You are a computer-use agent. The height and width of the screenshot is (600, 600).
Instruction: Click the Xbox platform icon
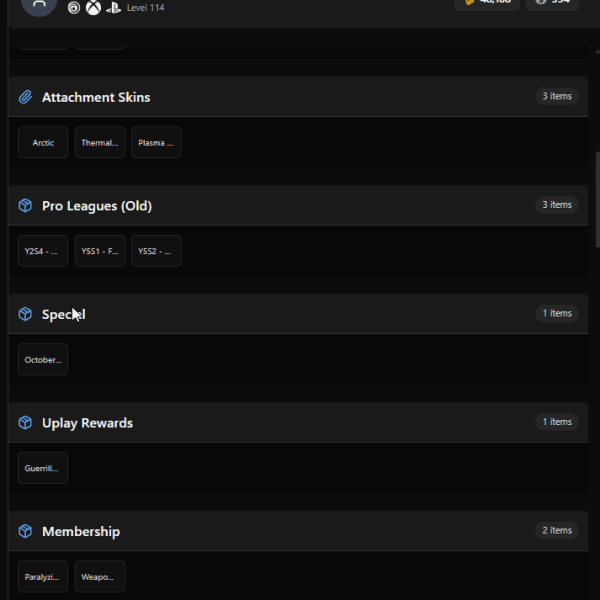point(93,7)
